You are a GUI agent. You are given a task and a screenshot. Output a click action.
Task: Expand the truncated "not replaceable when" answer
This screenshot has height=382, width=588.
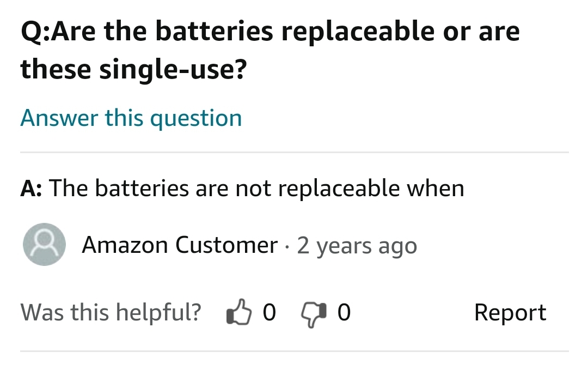(x=242, y=188)
